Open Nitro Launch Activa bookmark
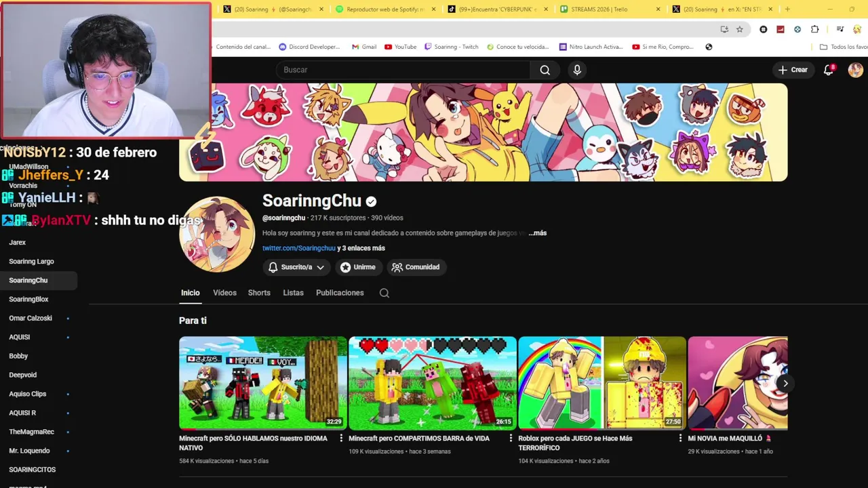868x488 pixels. [x=591, y=47]
